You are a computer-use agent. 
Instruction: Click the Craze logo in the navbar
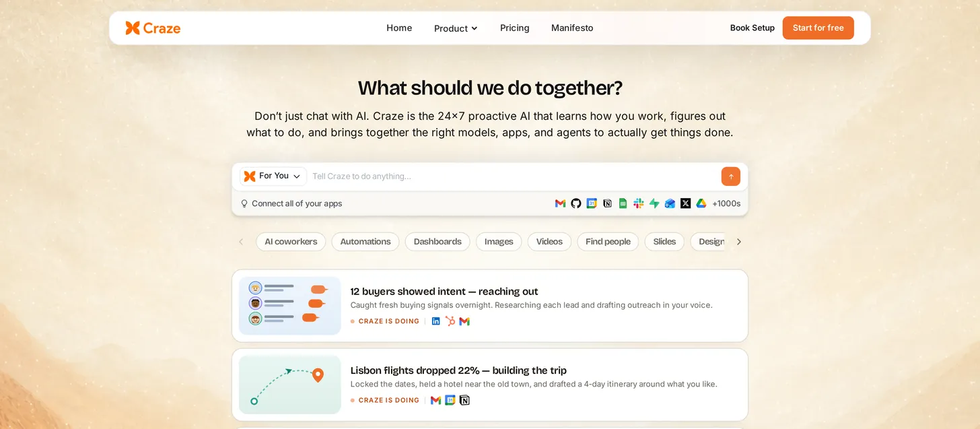(153, 28)
